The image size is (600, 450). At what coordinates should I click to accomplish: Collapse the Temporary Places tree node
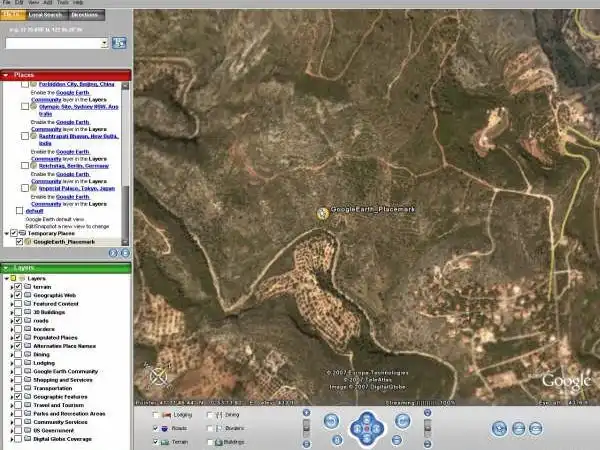(x=7, y=233)
